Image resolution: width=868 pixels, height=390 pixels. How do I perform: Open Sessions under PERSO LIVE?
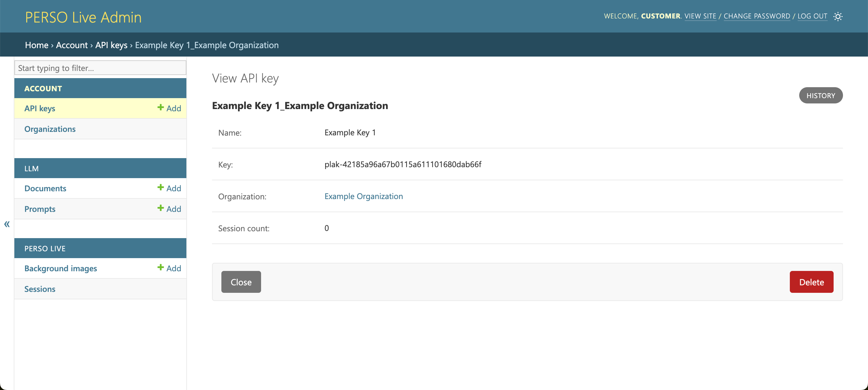(x=39, y=289)
